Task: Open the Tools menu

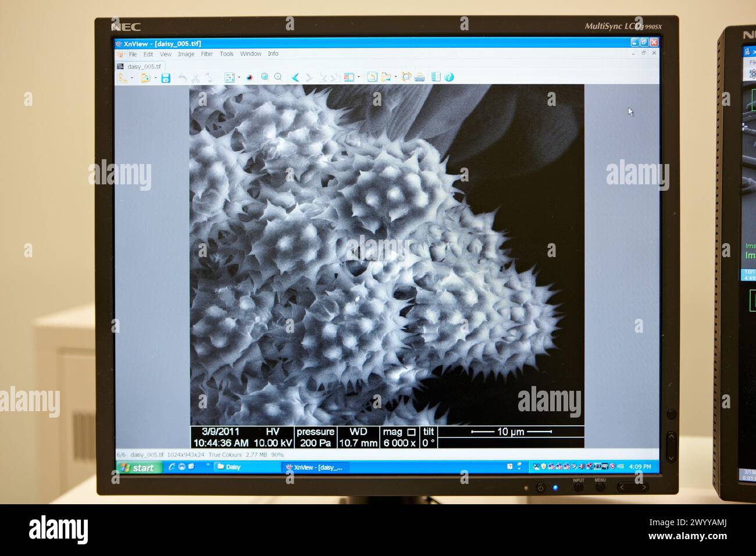Action: (x=227, y=54)
